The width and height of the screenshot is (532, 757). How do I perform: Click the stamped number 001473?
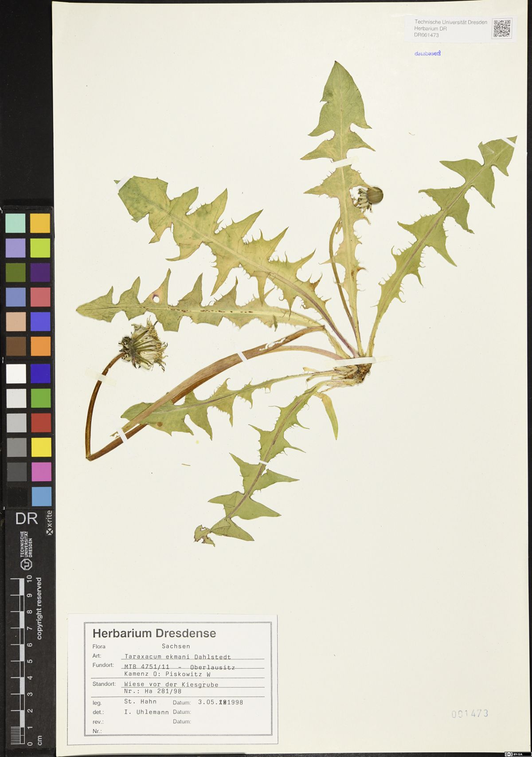click(470, 714)
